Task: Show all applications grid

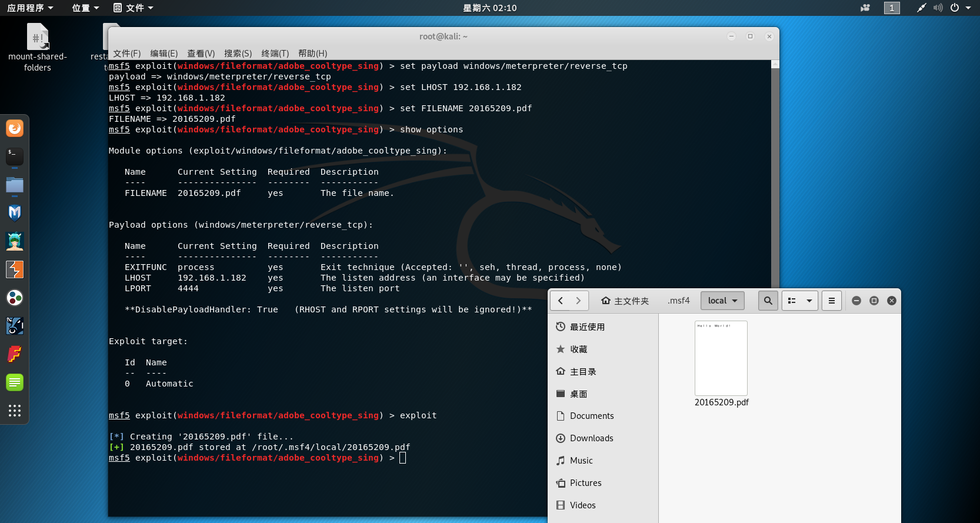Action: coord(15,411)
